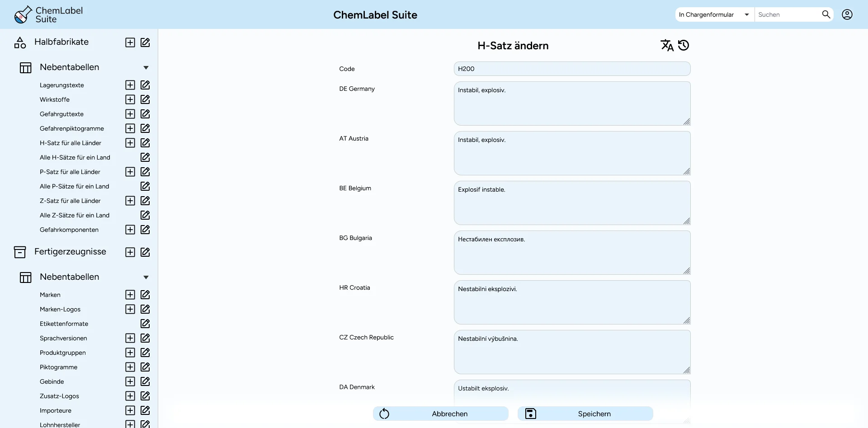The width and height of the screenshot is (868, 428).
Task: Add new Lagerungstexte entry
Action: (x=130, y=85)
